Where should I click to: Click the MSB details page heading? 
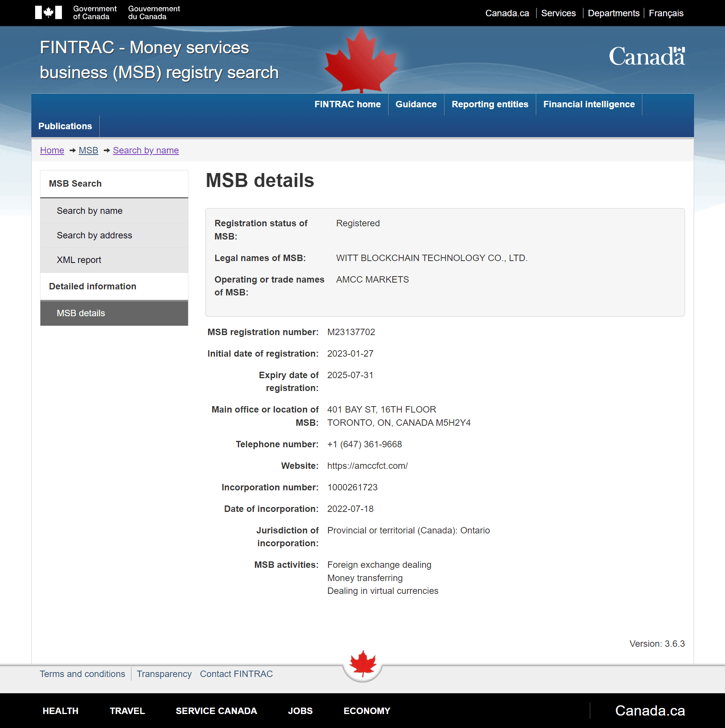[x=260, y=180]
